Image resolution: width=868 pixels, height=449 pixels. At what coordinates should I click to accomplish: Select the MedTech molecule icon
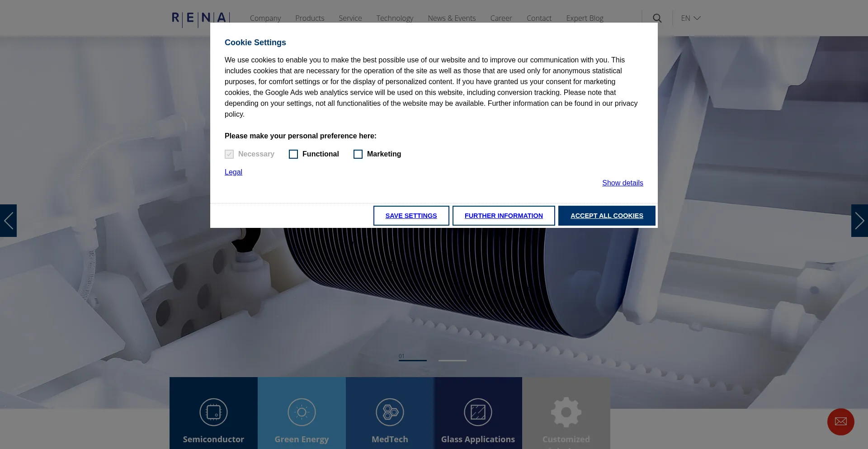[x=390, y=412]
